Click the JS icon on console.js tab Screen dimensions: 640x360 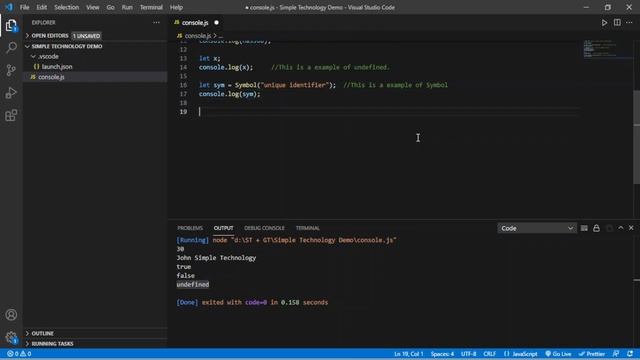pos(177,22)
